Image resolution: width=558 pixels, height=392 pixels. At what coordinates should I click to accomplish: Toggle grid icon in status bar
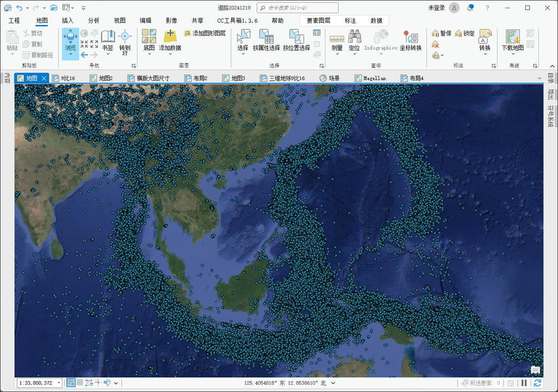80,383
